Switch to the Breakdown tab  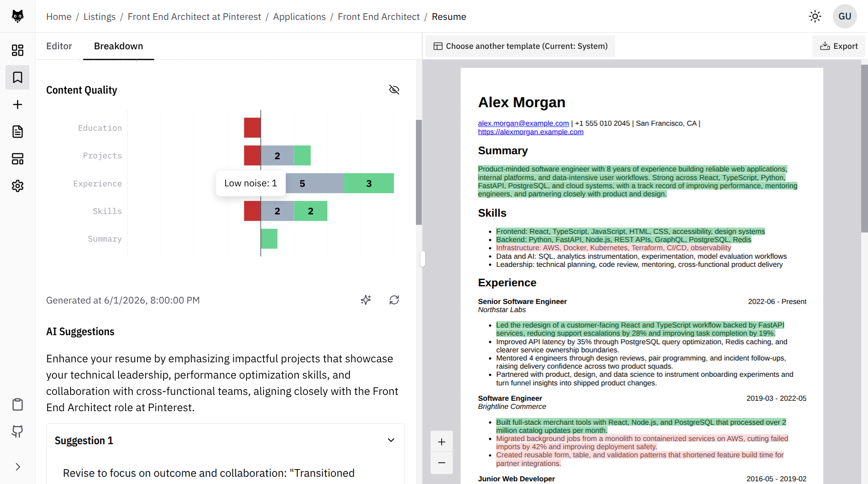tap(118, 46)
